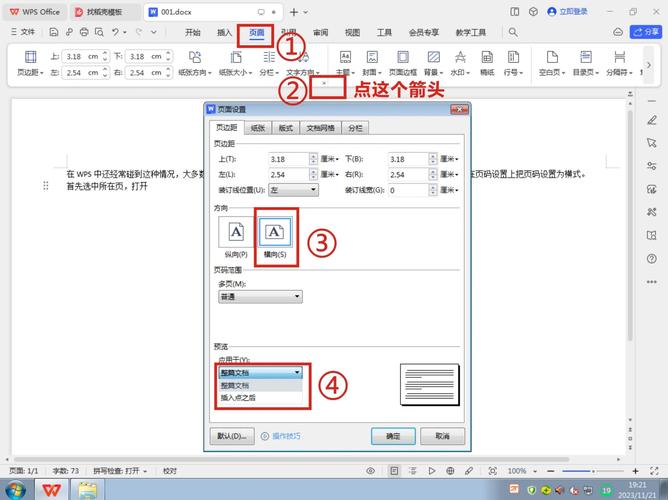668x500 pixels.
Task: Click the print icon in quick access toolbar
Action: click(84, 32)
